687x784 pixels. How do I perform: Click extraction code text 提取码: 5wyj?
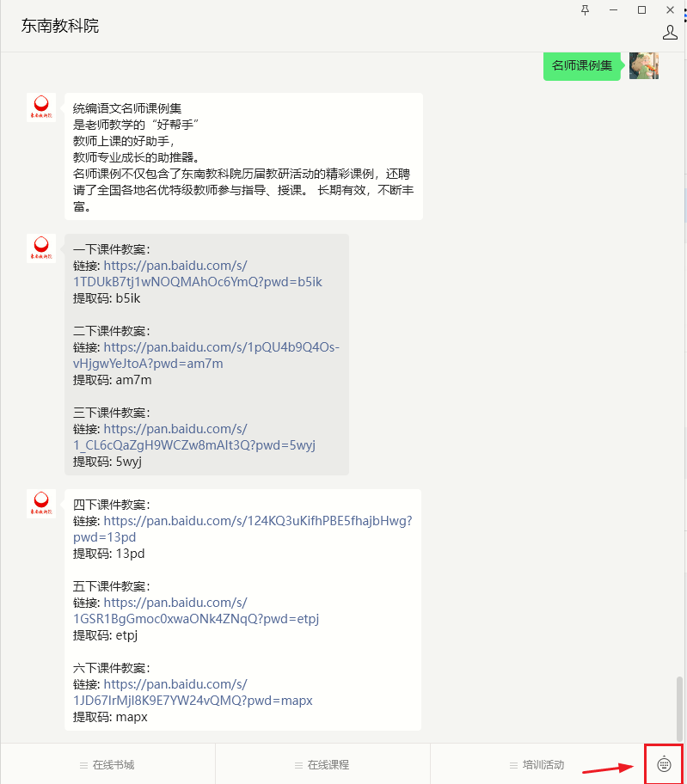(107, 462)
